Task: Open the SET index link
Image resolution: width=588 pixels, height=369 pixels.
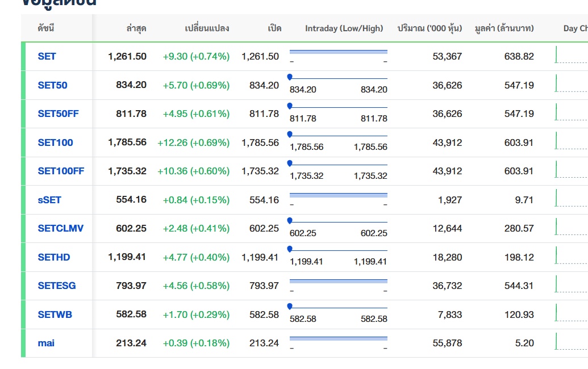Action: [x=47, y=56]
